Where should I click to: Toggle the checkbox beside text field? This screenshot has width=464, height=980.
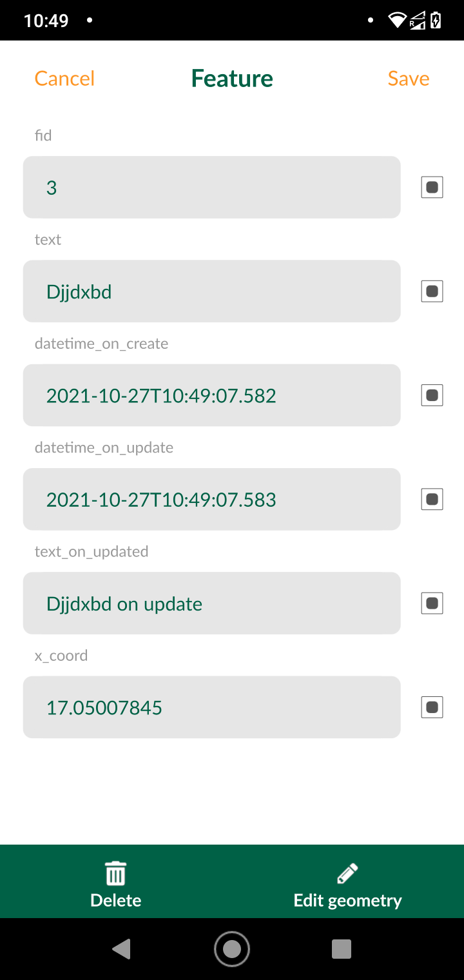pyautogui.click(x=432, y=291)
